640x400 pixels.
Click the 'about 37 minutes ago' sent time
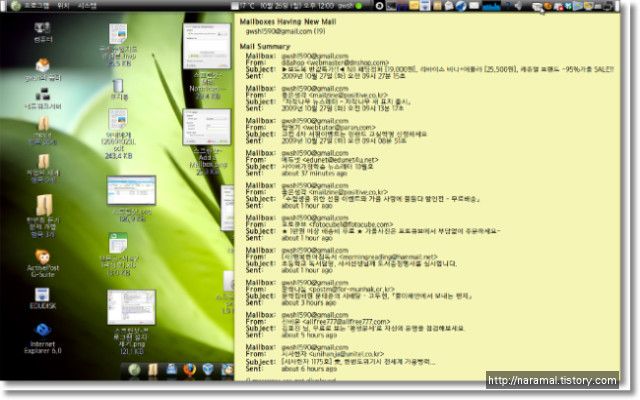click(x=314, y=173)
